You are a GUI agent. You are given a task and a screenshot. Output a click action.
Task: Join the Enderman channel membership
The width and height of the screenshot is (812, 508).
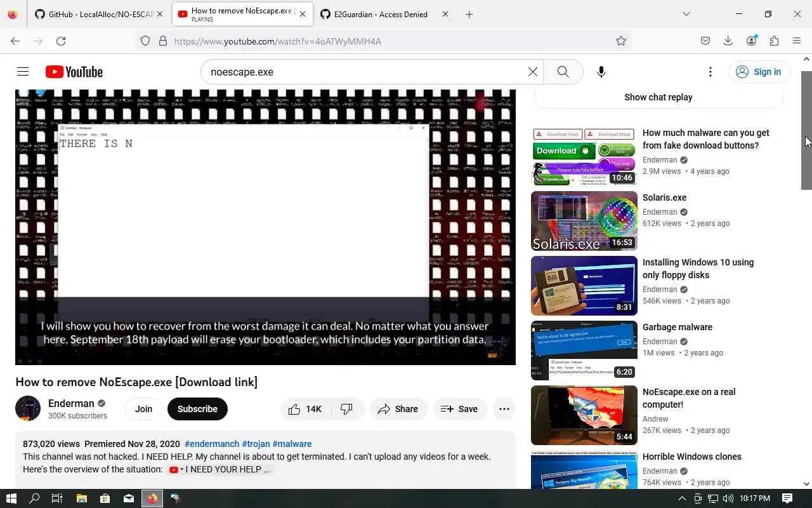pos(143,409)
